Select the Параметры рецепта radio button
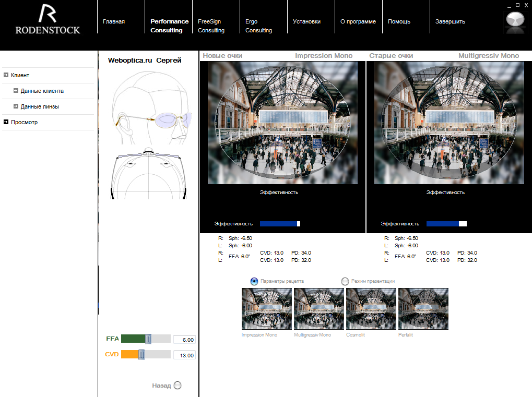The image size is (532, 397). [x=254, y=281]
